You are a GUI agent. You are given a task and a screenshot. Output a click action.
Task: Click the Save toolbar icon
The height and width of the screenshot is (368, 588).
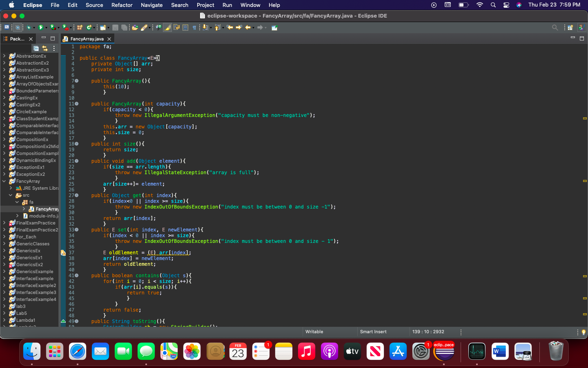115,27
